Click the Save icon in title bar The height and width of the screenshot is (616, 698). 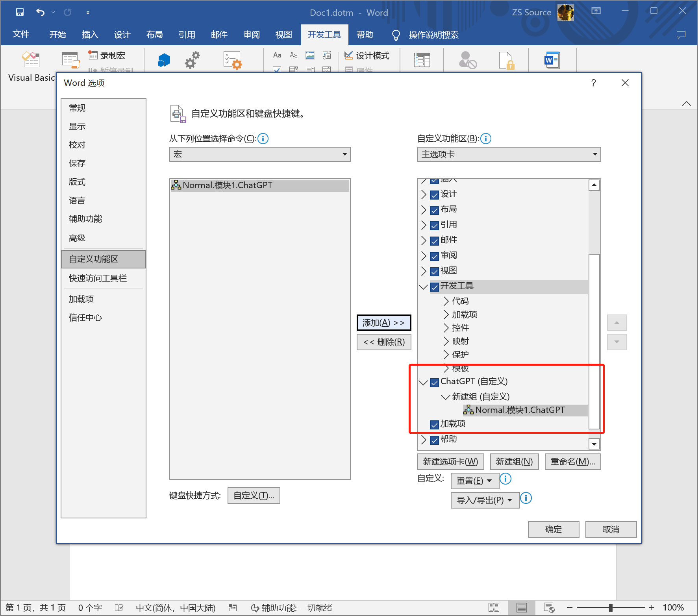click(20, 12)
